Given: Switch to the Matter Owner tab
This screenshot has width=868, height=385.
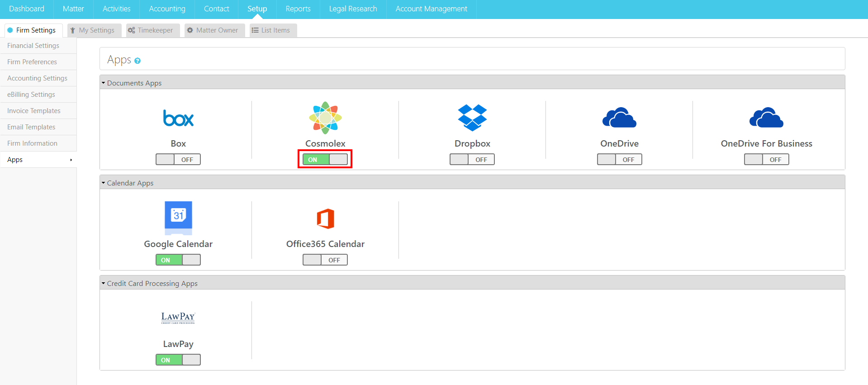Looking at the screenshot, I should [x=215, y=30].
